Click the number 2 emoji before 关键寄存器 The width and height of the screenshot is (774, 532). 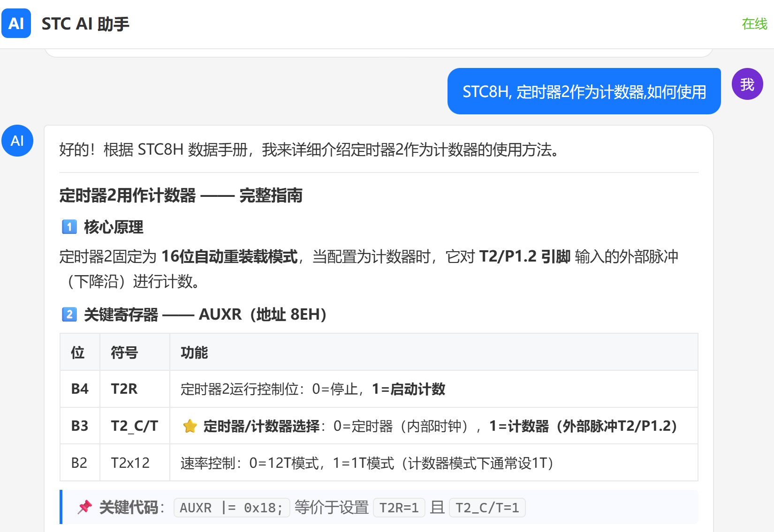tap(69, 314)
